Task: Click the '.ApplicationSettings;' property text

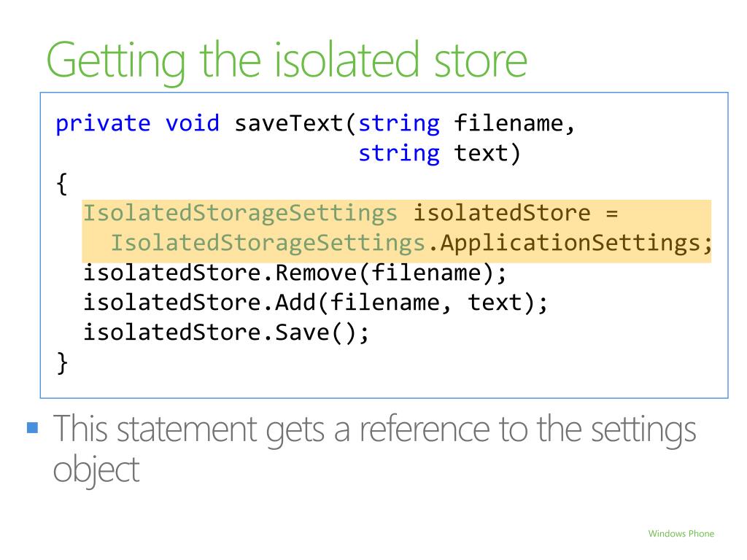Action: tap(570, 244)
